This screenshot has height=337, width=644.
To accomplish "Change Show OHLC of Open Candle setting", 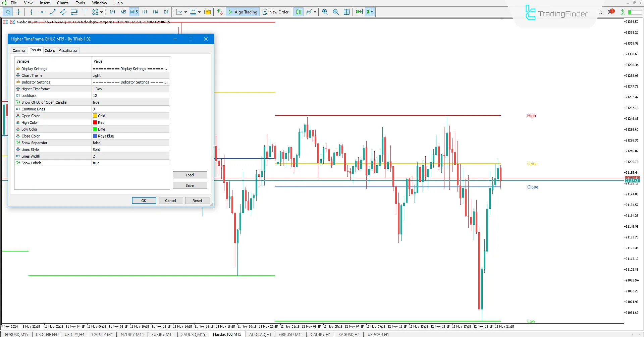I will (130, 102).
